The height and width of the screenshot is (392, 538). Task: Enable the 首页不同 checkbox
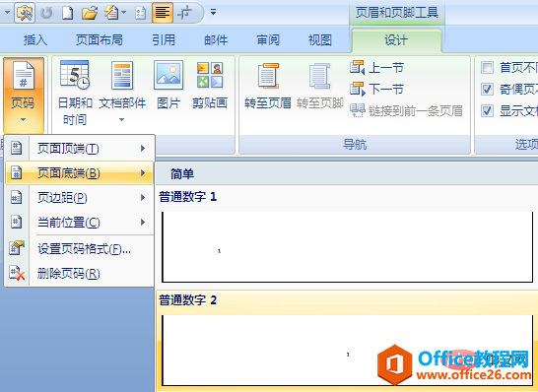[487, 68]
